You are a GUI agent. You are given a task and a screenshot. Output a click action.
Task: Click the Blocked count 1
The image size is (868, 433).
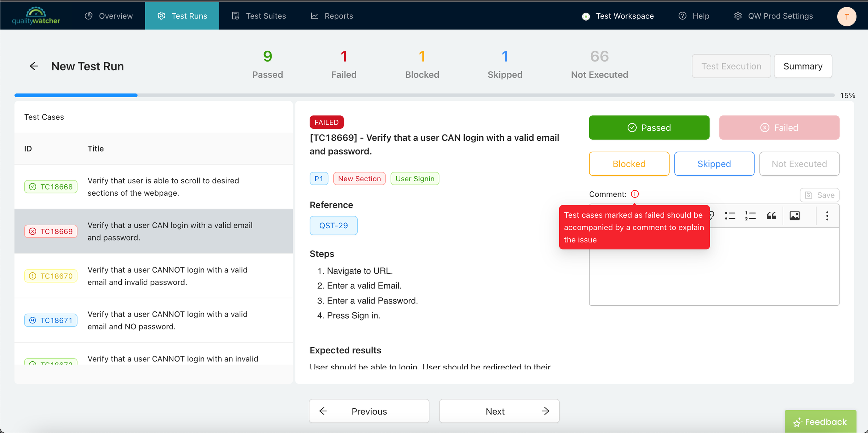point(422,56)
